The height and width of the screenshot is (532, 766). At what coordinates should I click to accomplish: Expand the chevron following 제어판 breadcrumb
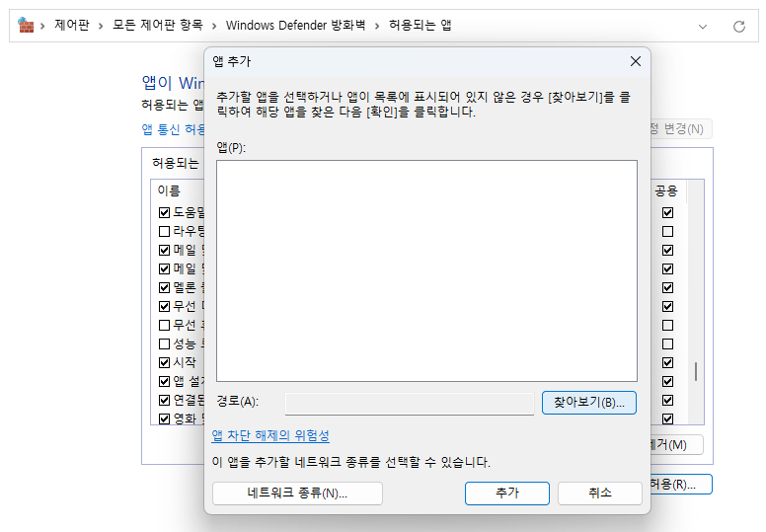point(101,26)
